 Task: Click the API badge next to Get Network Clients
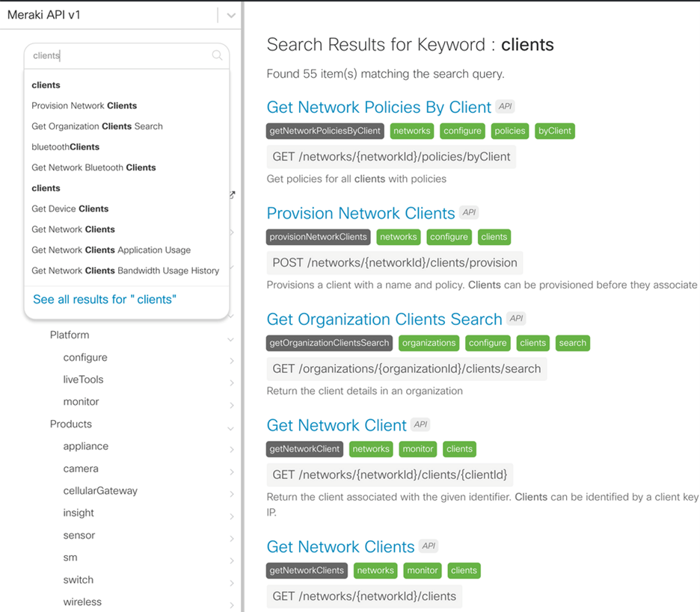point(428,546)
